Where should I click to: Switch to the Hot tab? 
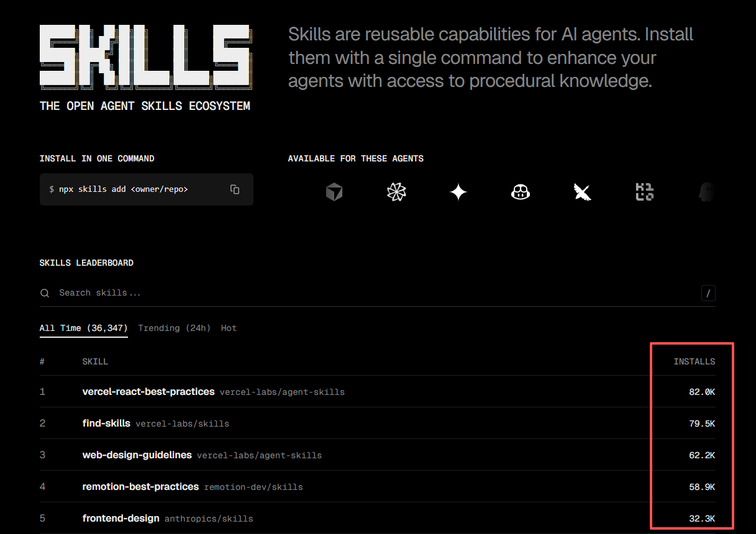point(229,328)
